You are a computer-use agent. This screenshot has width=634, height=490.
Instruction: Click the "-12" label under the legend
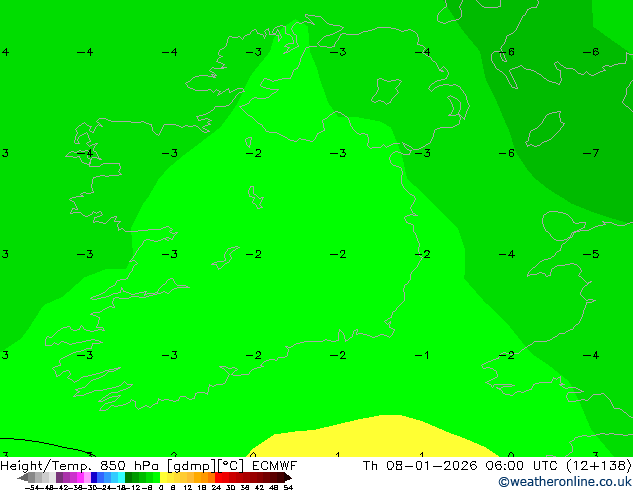(x=135, y=488)
